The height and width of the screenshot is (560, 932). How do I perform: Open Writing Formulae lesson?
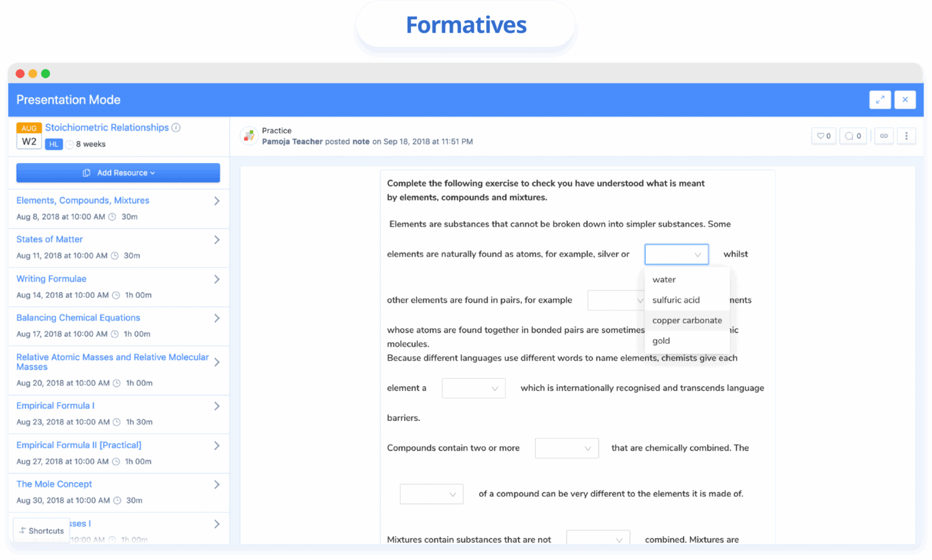[x=51, y=278]
